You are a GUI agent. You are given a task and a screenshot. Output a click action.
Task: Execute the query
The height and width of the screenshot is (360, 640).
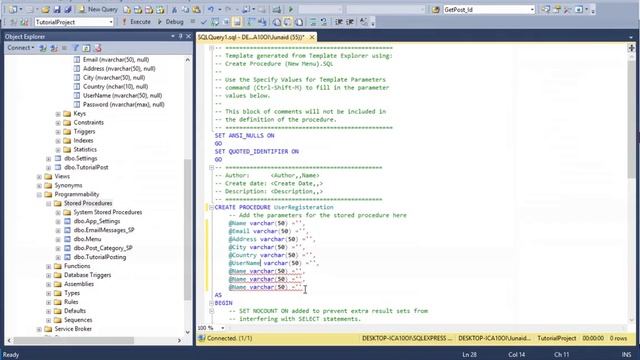(x=136, y=22)
